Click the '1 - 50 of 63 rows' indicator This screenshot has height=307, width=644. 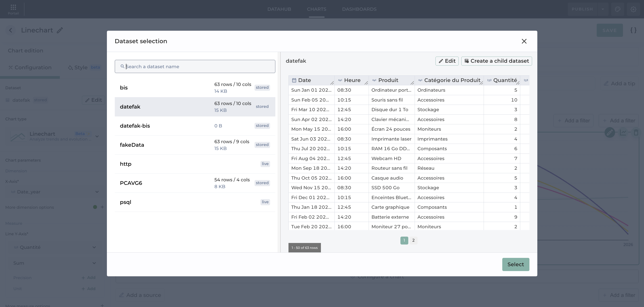(304, 248)
